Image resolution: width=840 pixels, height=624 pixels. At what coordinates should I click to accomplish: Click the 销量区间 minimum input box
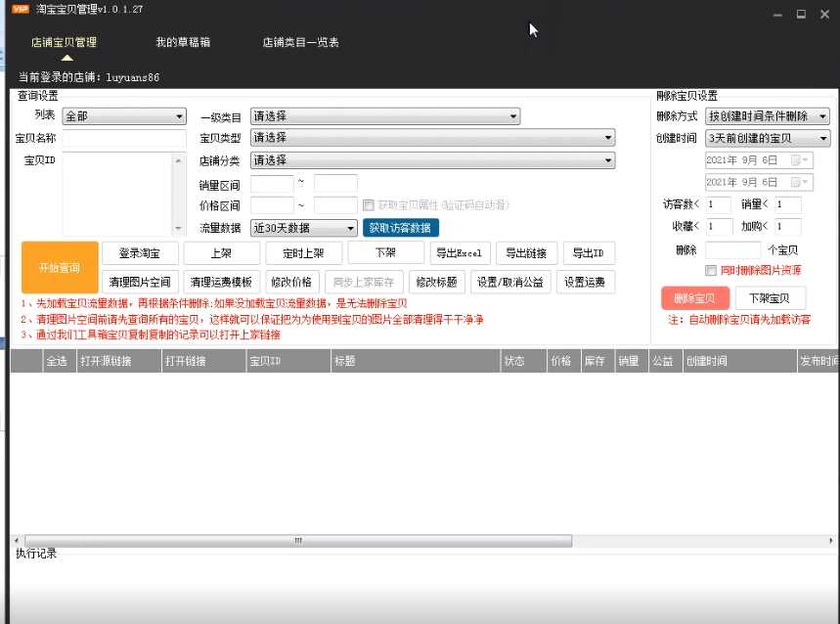coord(272,183)
